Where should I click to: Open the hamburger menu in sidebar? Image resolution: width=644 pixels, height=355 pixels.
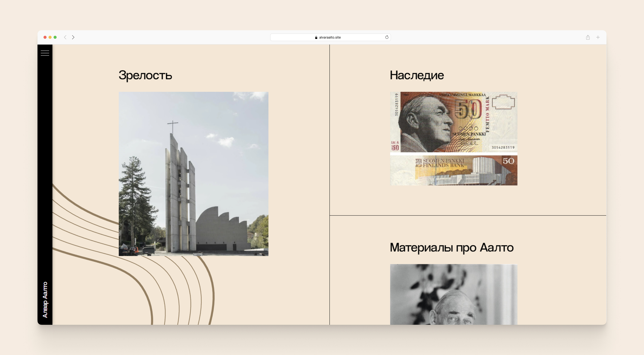pyautogui.click(x=45, y=53)
